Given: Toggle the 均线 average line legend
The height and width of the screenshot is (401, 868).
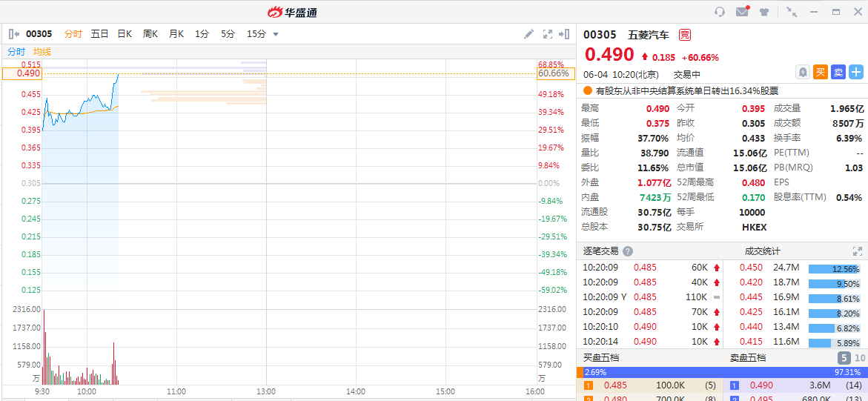Looking at the screenshot, I should tap(42, 51).
